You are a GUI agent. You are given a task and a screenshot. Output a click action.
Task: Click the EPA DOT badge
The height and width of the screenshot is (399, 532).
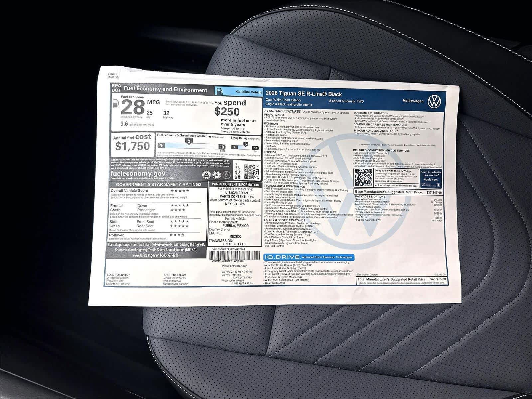(x=116, y=88)
